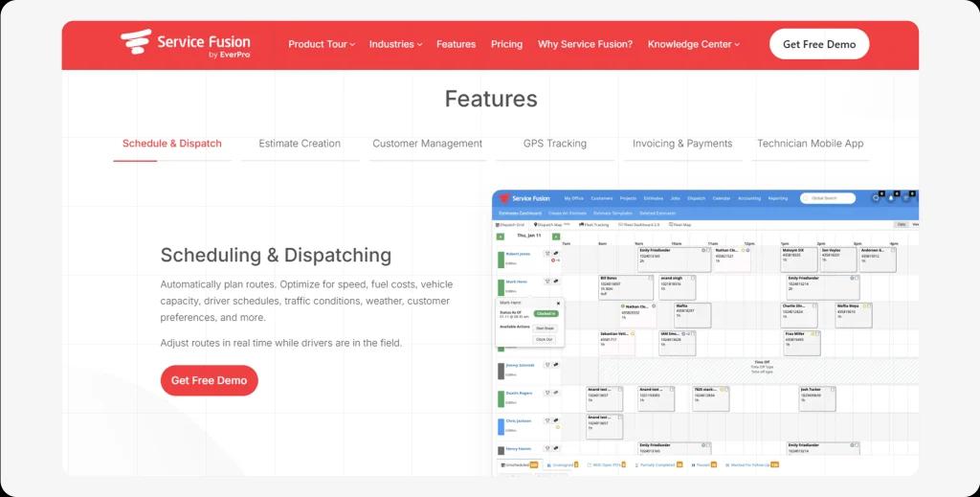Expand the Industries dropdown menu
Viewport: 980px width, 497px height.
click(395, 44)
